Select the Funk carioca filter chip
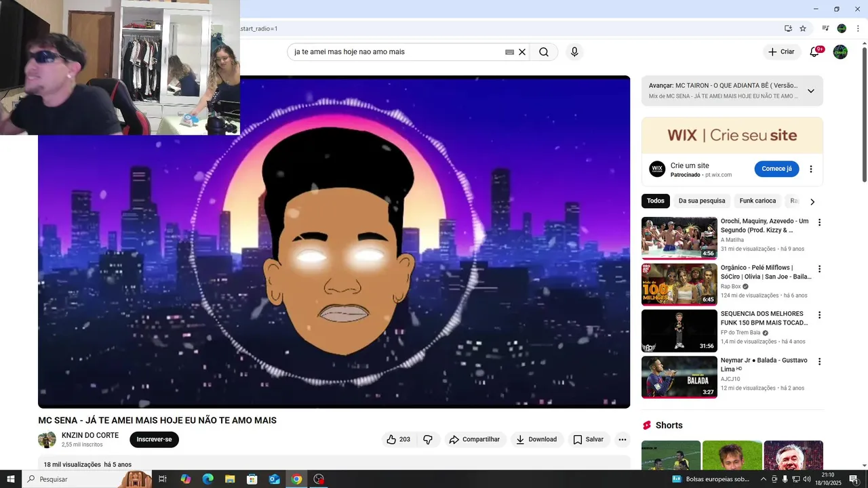The image size is (868, 488). pos(757,201)
